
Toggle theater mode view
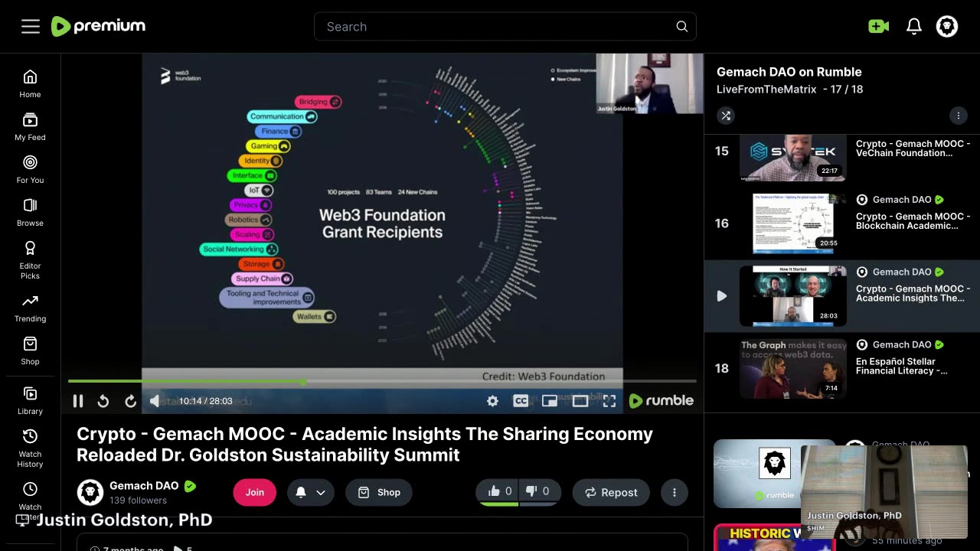(580, 401)
